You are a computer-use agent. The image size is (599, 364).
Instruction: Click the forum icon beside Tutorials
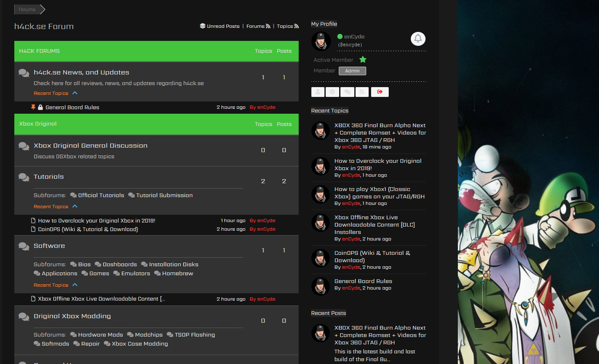coord(24,177)
